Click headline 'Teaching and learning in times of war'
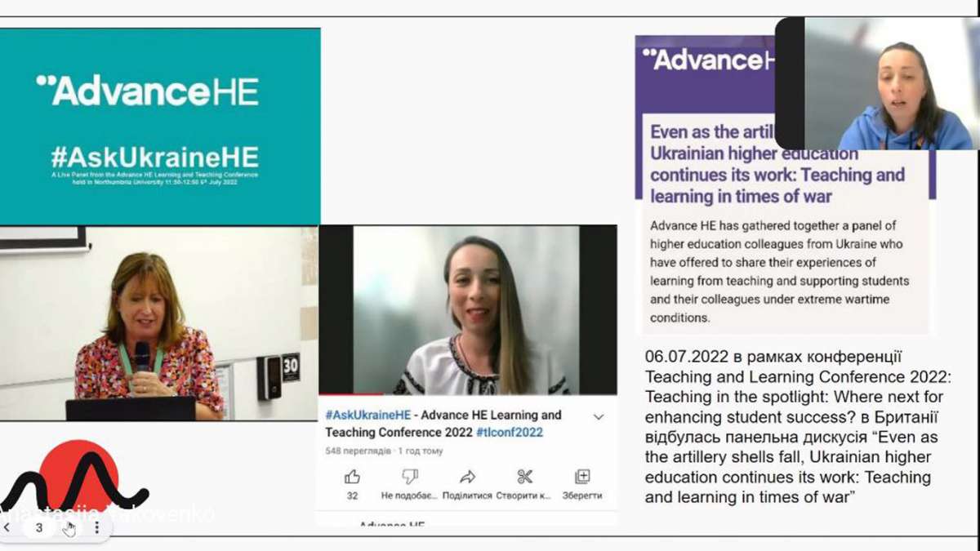Viewport: 980px width, 551px height. point(777,185)
